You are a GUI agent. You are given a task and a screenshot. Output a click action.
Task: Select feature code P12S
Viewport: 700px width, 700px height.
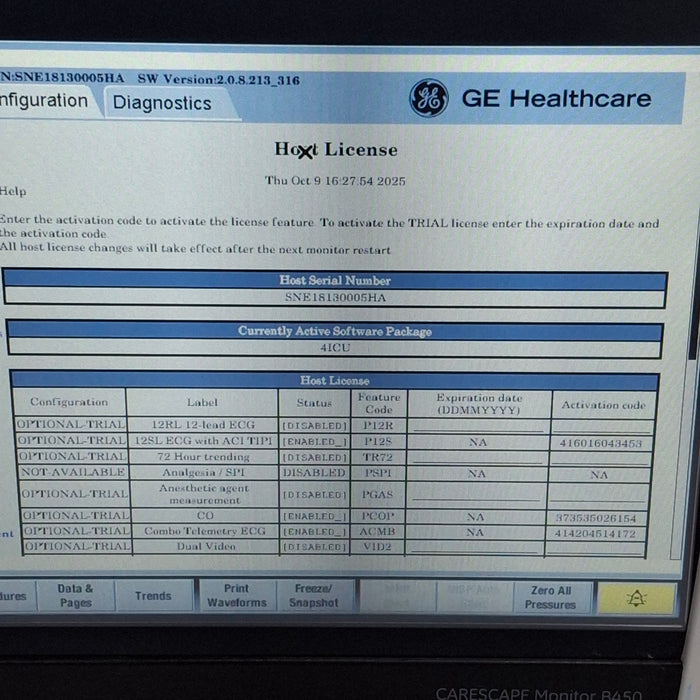378,441
